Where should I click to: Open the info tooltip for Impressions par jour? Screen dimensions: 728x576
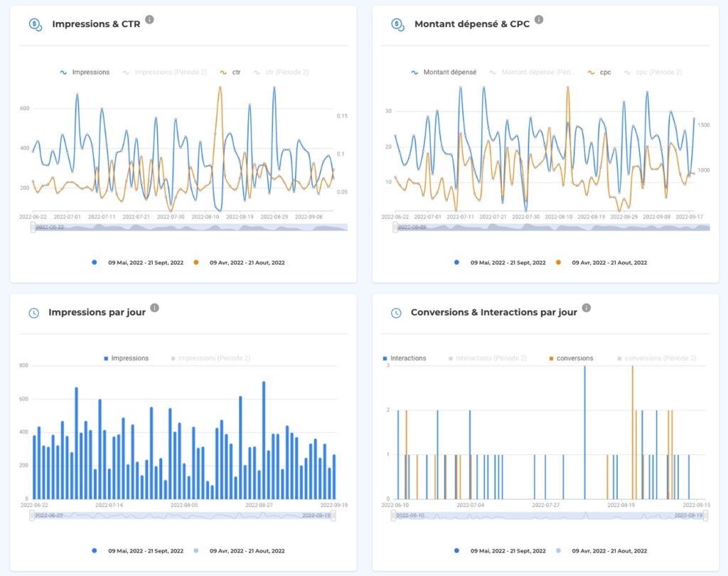point(155,308)
